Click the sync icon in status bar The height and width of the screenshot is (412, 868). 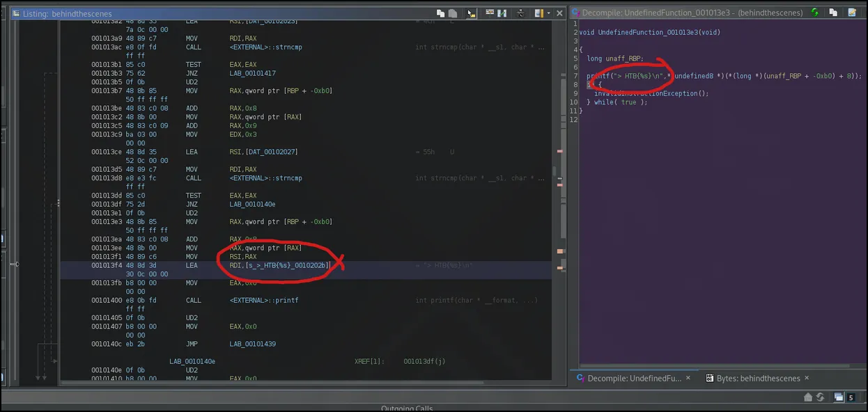pyautogui.click(x=821, y=397)
